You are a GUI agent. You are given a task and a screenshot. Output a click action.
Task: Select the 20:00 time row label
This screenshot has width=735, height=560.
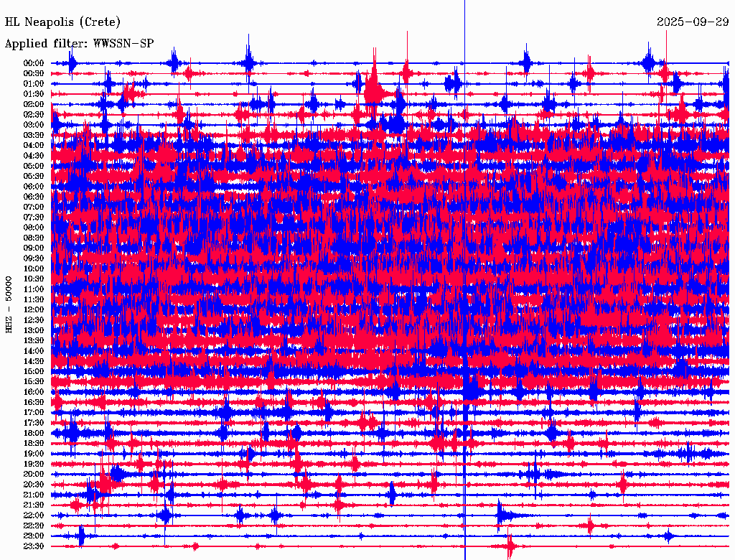[x=34, y=474]
